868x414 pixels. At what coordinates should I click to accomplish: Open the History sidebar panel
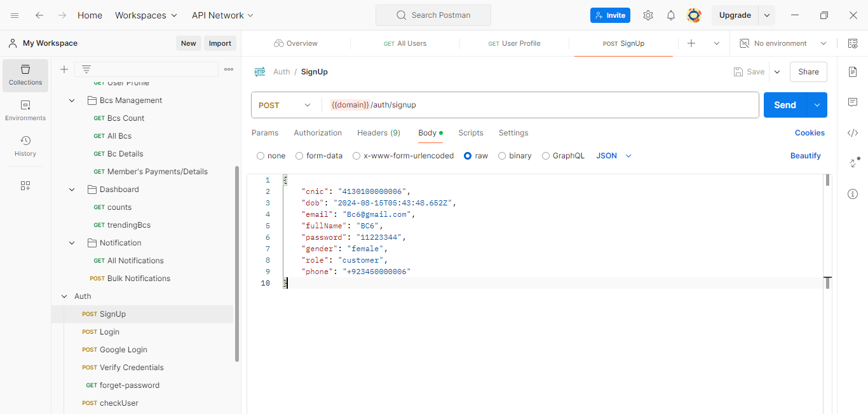pyautogui.click(x=25, y=146)
